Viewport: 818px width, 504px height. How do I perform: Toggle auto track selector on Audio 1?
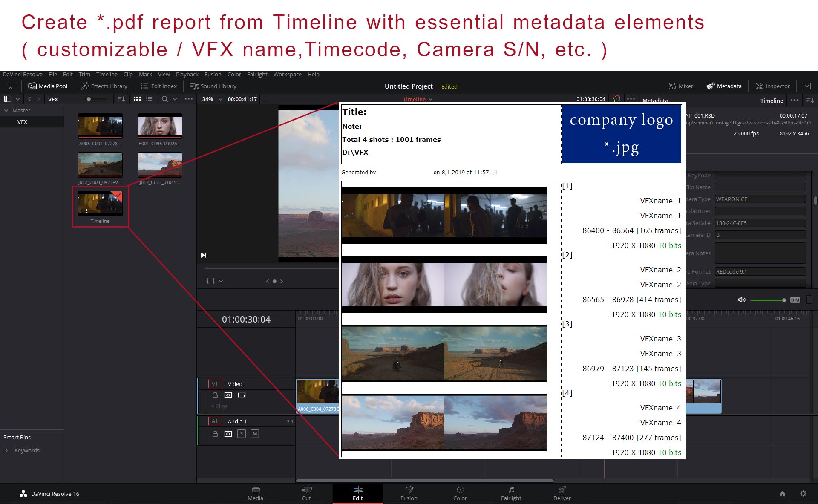click(228, 434)
